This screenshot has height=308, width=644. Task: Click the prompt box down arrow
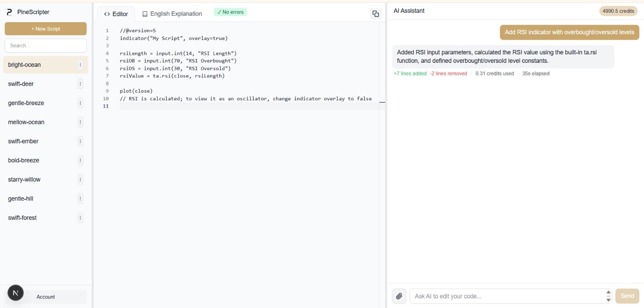pos(608,300)
